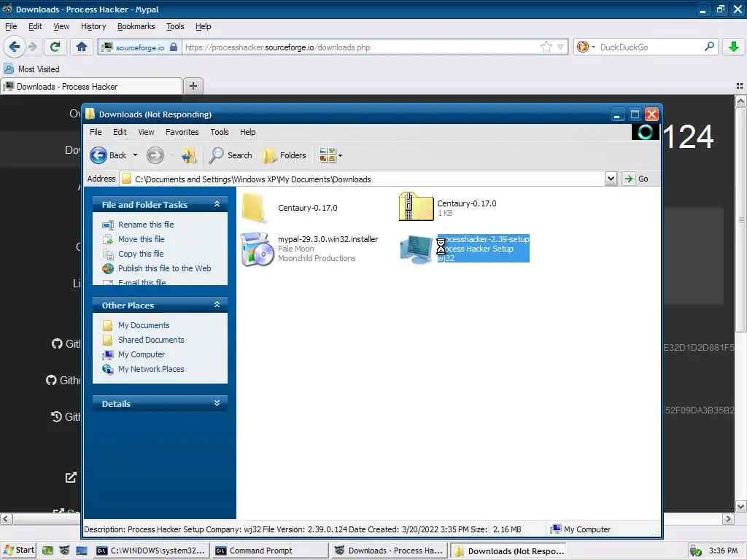Open Mypal URL history dropdown arrow
The width and height of the screenshot is (747, 560).
point(561,47)
